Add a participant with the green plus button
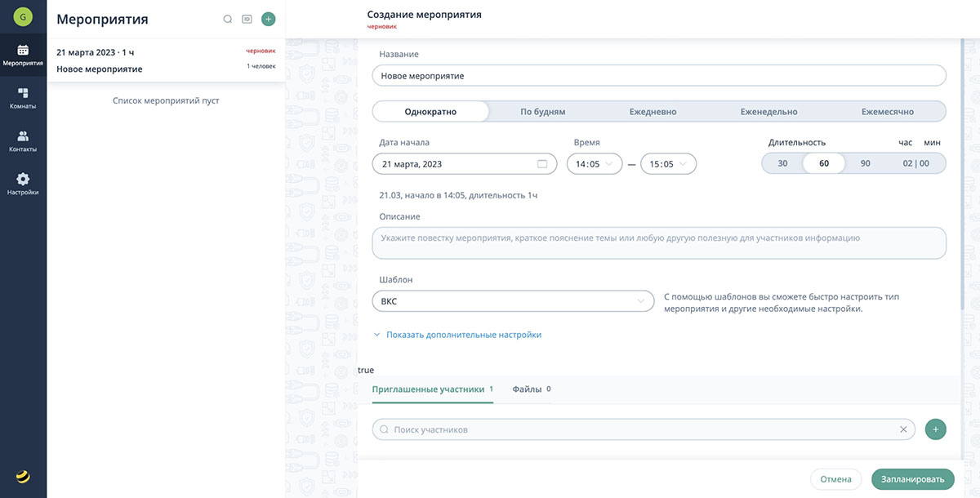 click(x=936, y=429)
